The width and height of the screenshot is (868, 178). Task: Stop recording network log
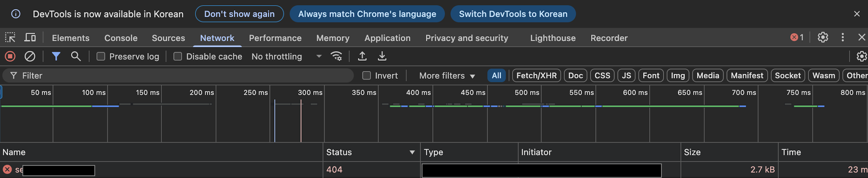10,56
